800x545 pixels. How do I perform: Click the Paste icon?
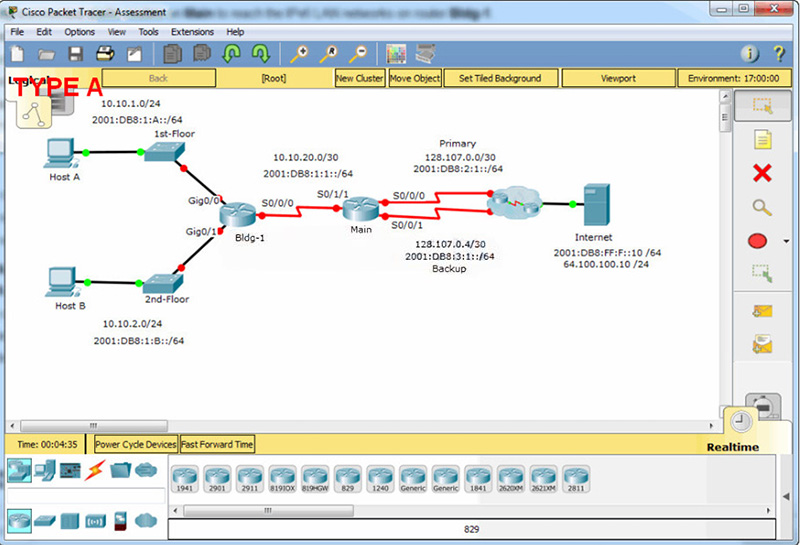[202, 53]
